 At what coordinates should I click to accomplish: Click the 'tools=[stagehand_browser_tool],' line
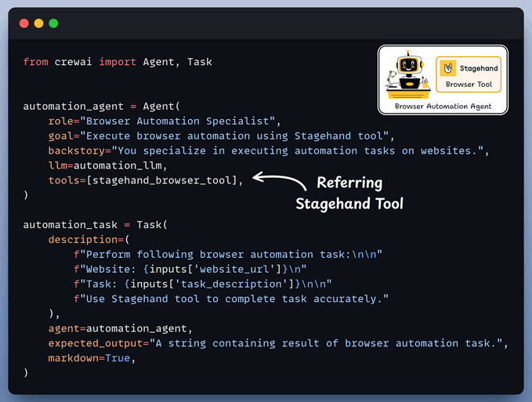(146, 180)
